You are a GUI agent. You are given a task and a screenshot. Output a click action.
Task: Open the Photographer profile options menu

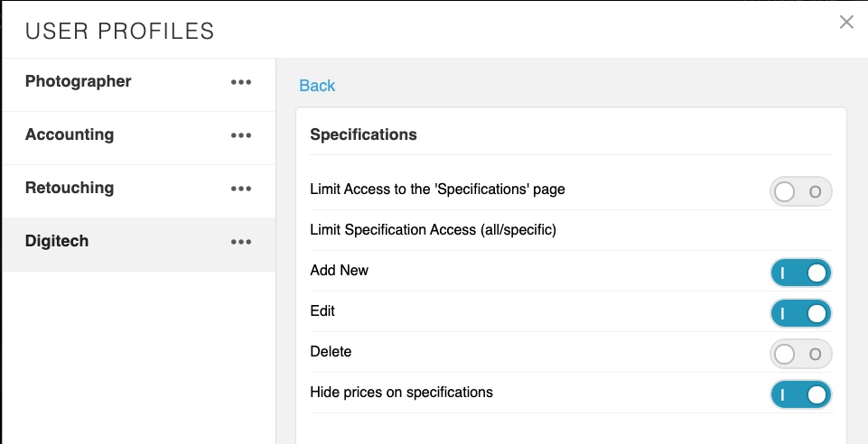240,82
